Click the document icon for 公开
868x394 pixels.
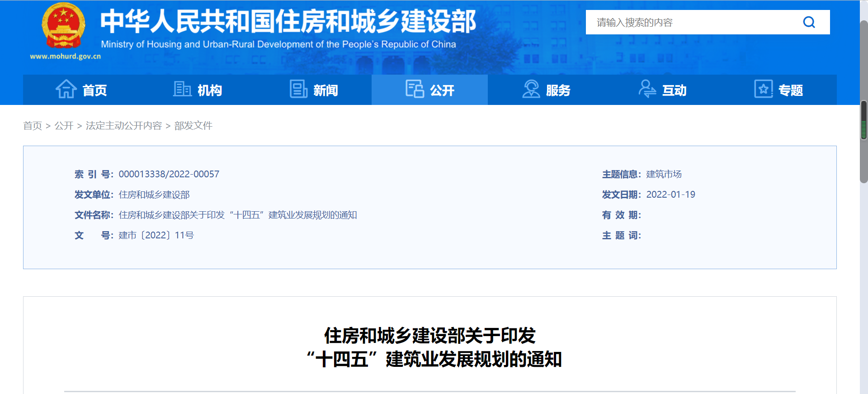415,89
